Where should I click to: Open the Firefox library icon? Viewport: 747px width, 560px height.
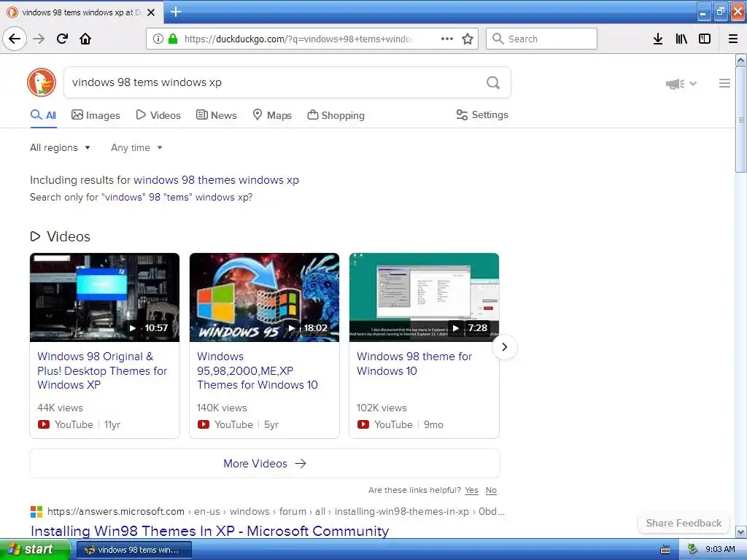coord(681,39)
